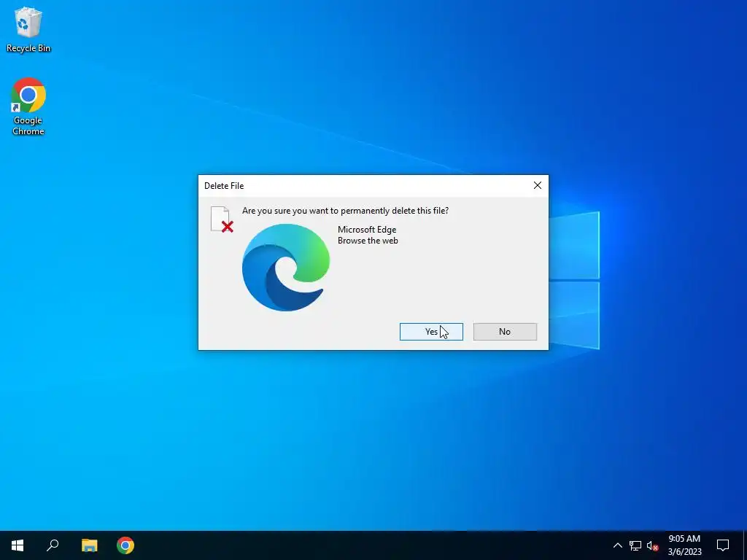Click the "Microsoft Edge" file name text
This screenshot has width=747, height=560.
point(367,230)
